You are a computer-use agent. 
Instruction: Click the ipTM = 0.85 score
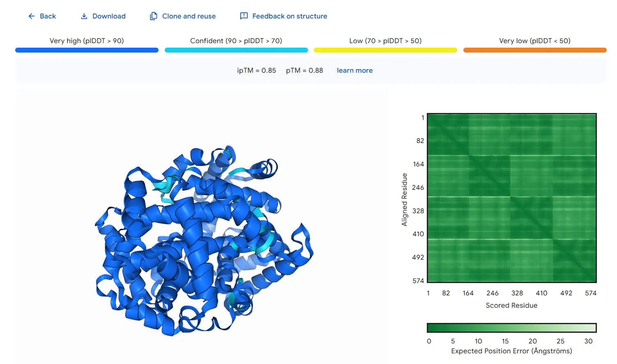[256, 70]
